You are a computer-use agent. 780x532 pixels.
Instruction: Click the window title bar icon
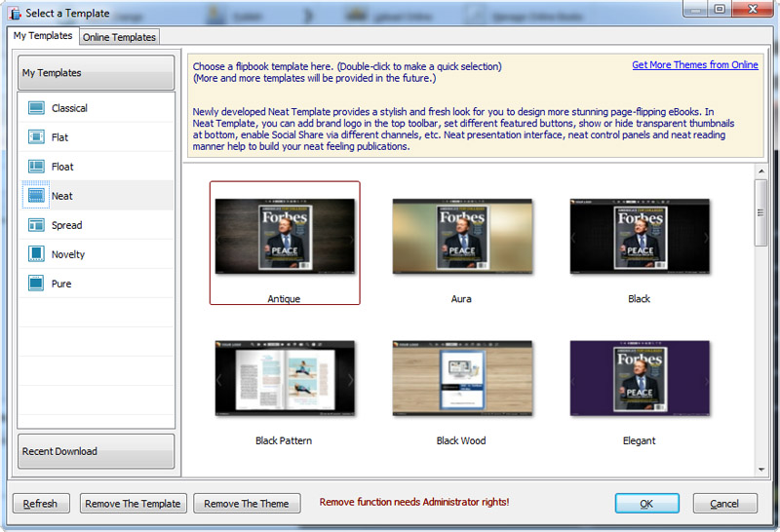tap(15, 14)
